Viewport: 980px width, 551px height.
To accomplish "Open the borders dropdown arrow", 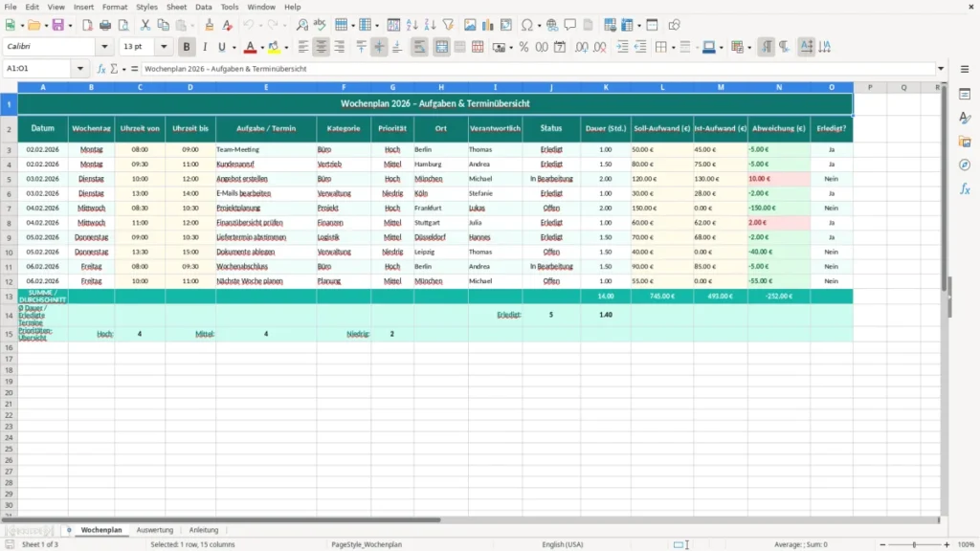I will pyautogui.click(x=673, y=48).
